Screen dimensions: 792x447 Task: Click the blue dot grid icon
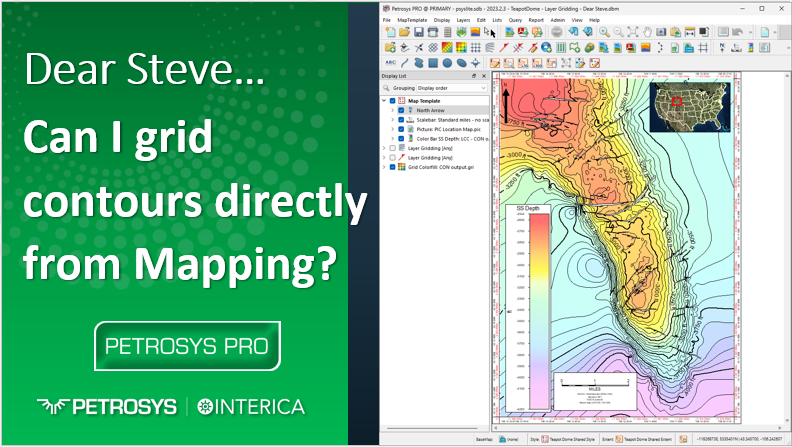(475, 47)
